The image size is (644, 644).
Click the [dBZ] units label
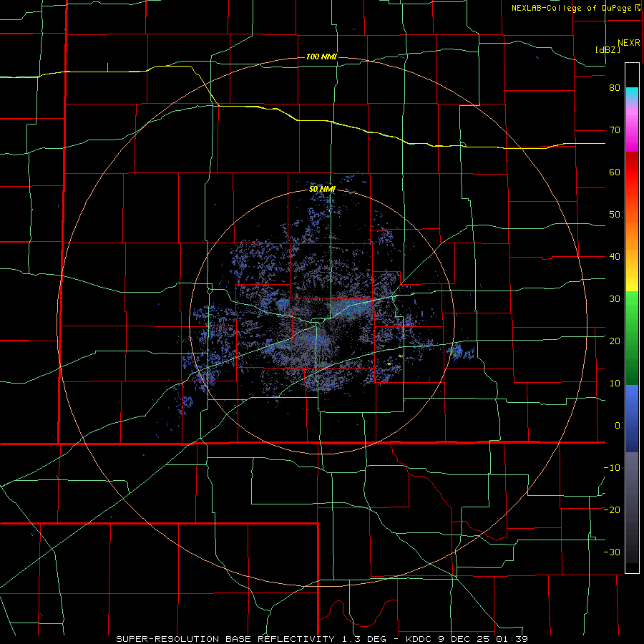click(x=608, y=49)
